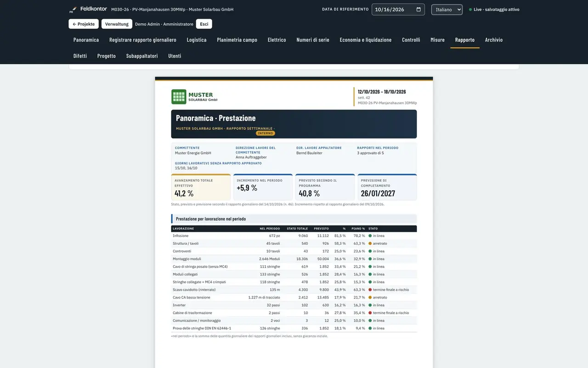Click the Esci logout button
Viewport: 588px width, 368px height.
point(204,24)
